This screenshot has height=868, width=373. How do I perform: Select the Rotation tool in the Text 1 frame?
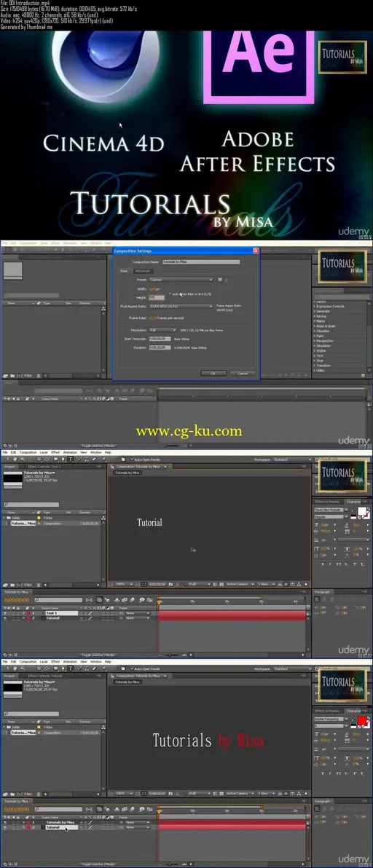pos(30,459)
